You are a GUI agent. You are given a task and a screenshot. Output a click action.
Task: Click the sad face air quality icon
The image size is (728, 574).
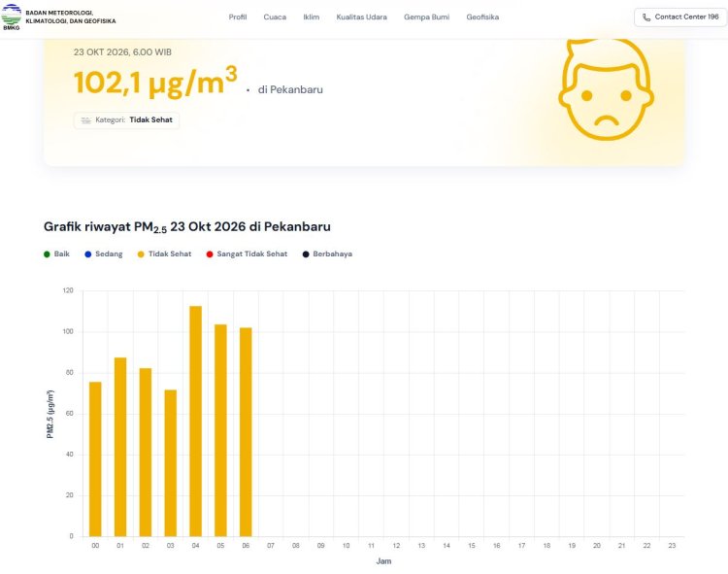(606, 89)
